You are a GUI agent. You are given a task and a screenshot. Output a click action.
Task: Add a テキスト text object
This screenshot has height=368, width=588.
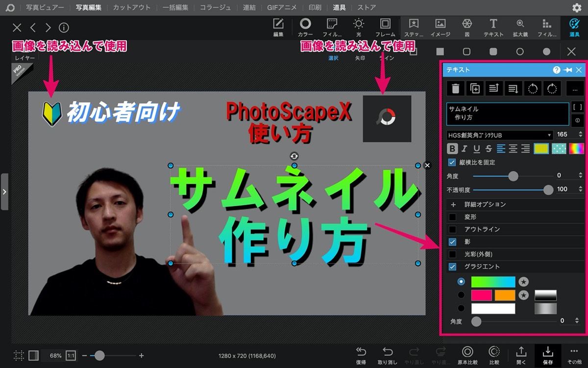493,27
